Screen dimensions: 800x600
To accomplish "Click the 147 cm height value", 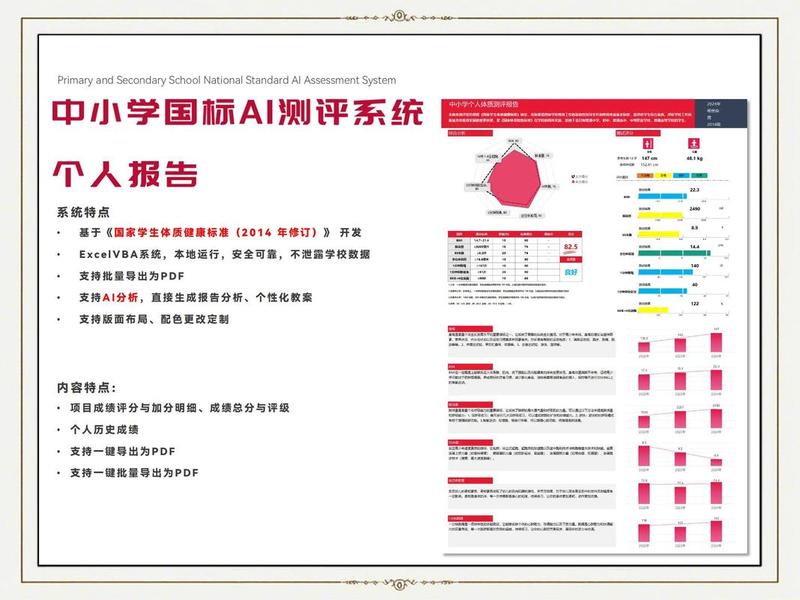I will point(649,159).
